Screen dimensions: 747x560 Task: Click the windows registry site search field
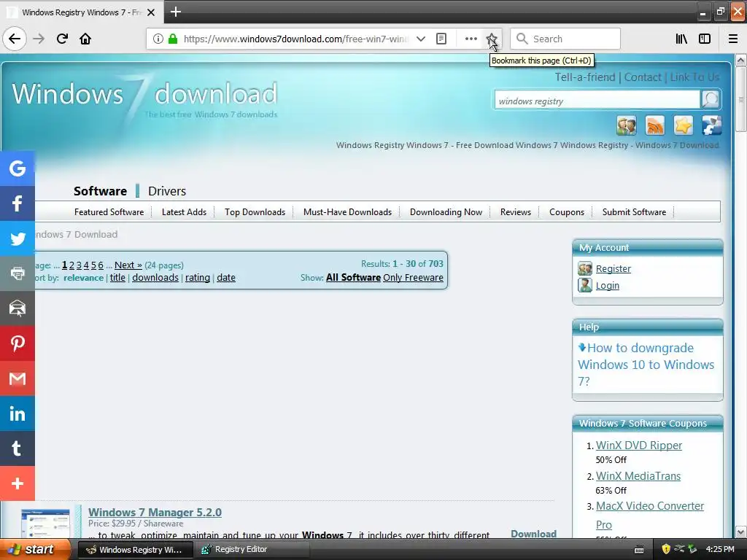pyautogui.click(x=597, y=101)
